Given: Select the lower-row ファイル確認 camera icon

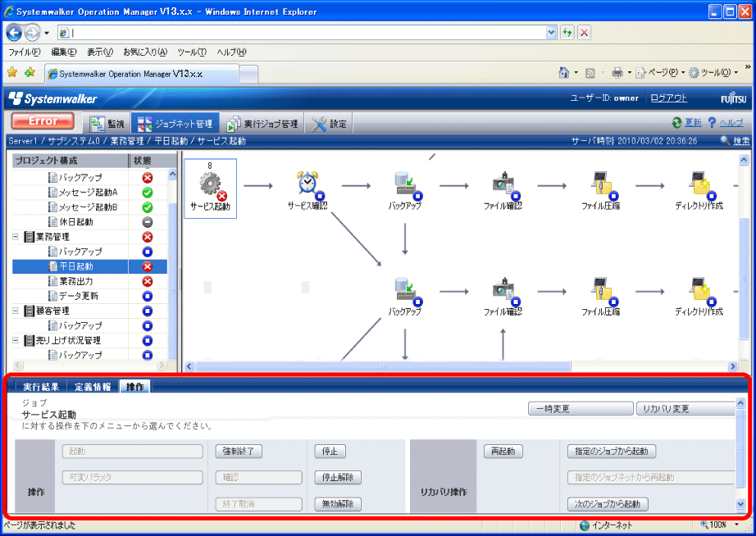Looking at the screenshot, I should 504,292.
